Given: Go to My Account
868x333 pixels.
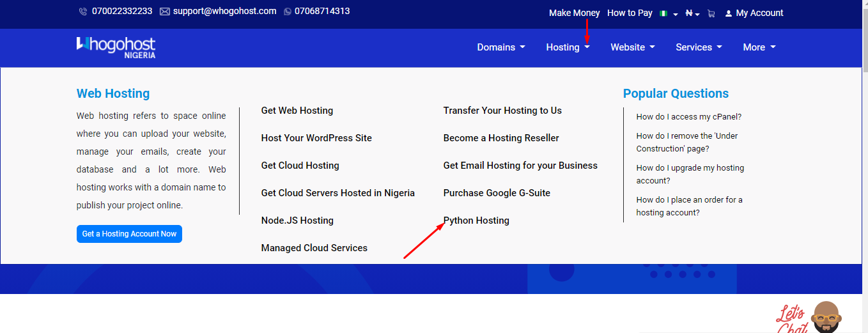Looking at the screenshot, I should (x=759, y=13).
